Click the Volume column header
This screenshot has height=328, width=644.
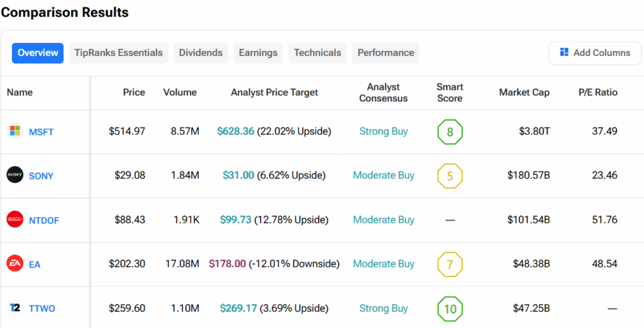click(x=180, y=93)
